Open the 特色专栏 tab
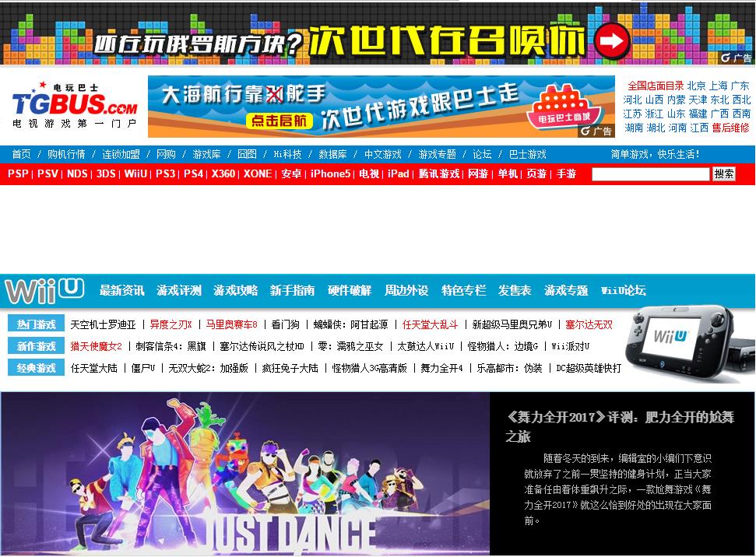The image size is (756, 557). click(x=463, y=290)
